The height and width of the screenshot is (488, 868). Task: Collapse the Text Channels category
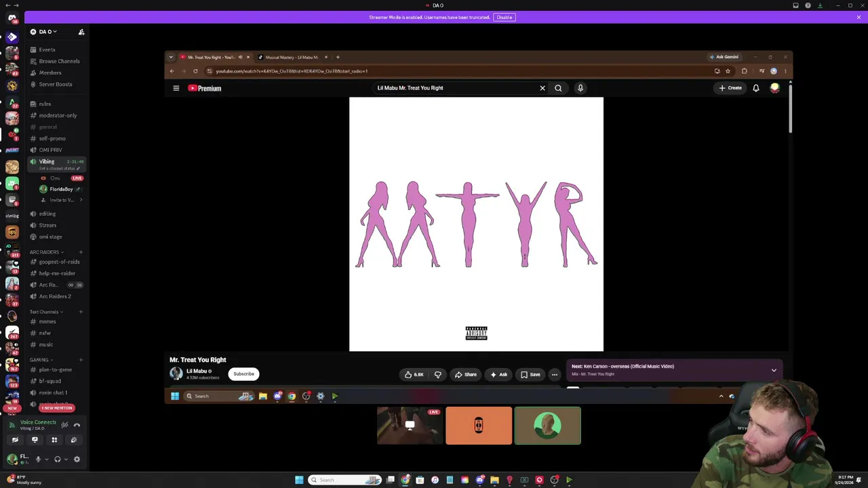46,312
